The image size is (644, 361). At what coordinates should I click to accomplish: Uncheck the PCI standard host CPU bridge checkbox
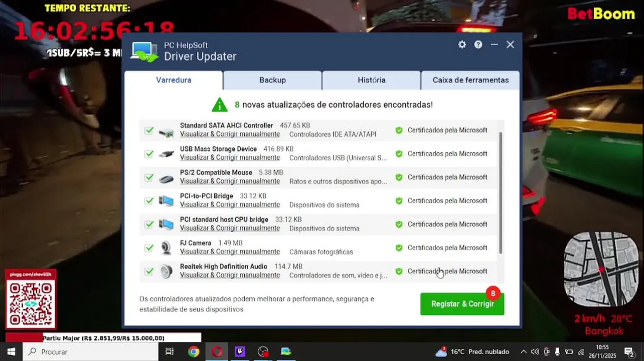click(x=149, y=225)
